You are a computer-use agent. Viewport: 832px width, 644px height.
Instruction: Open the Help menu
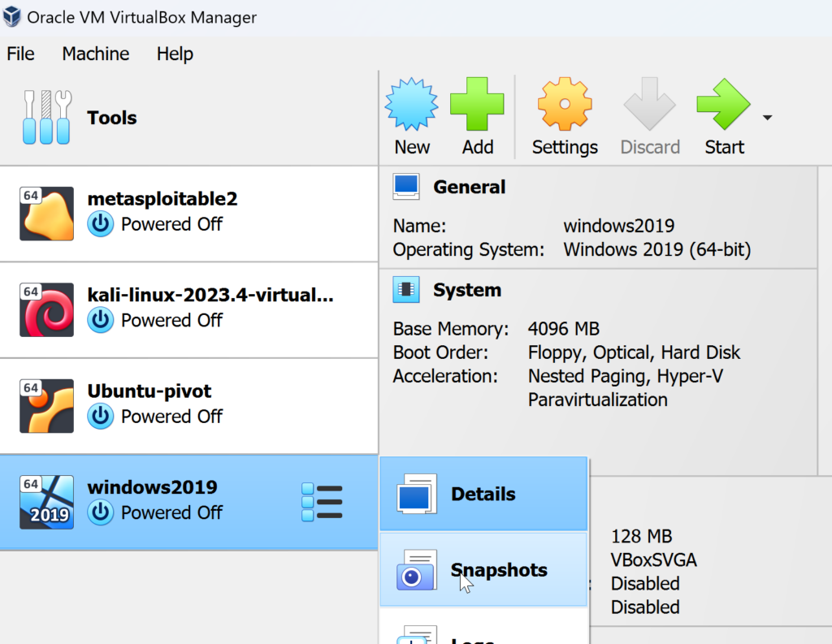(175, 54)
